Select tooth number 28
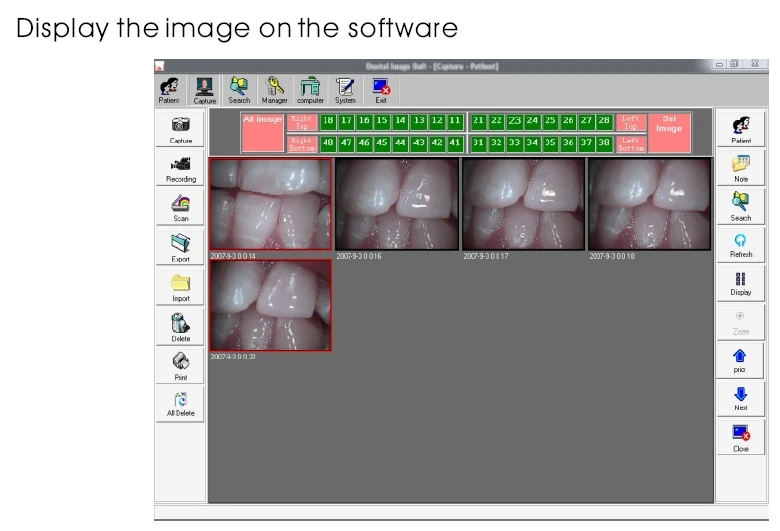 604,121
